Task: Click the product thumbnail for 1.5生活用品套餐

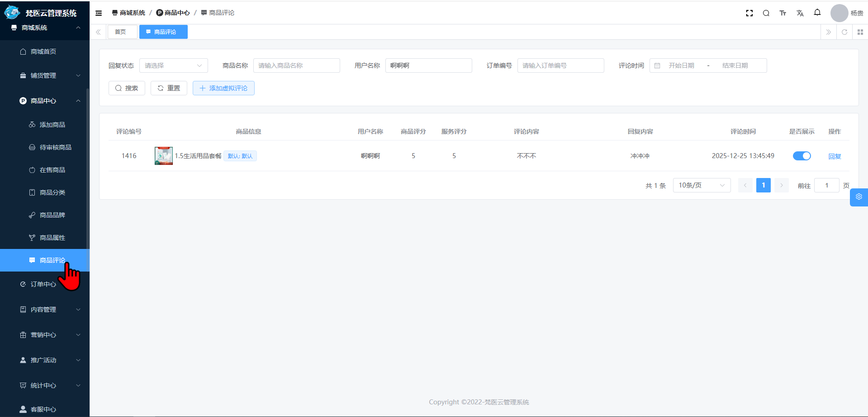Action: point(163,156)
